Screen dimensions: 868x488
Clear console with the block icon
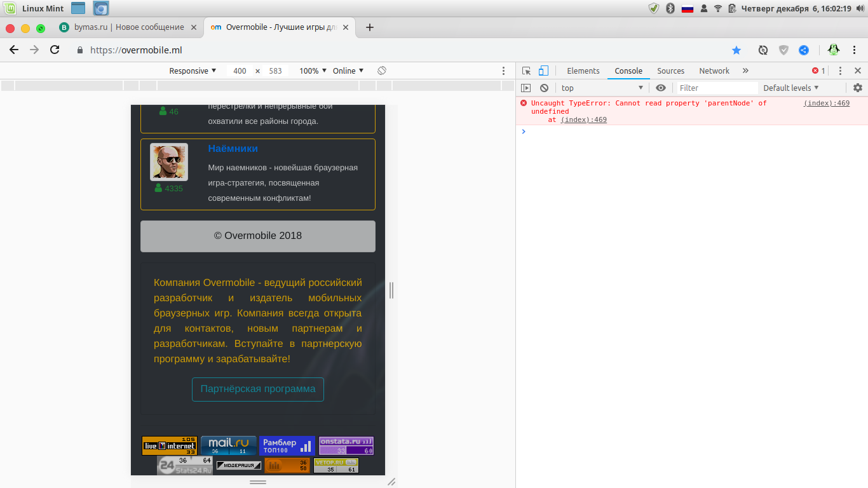(x=544, y=88)
